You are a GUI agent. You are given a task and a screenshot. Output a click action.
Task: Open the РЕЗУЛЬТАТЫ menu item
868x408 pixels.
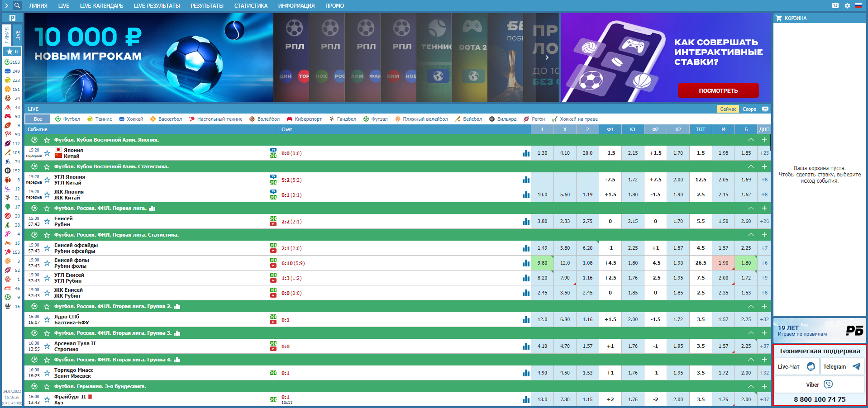pos(207,6)
